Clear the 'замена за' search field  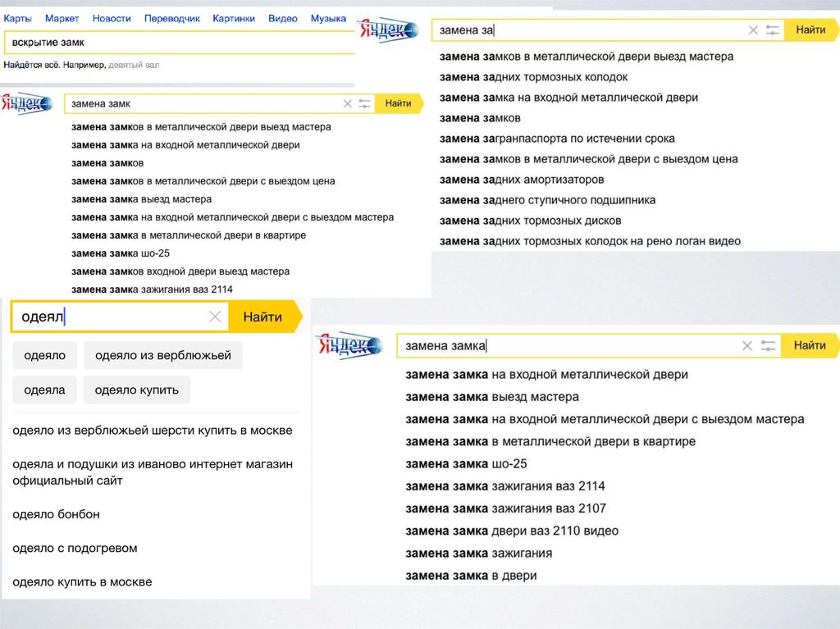click(753, 30)
